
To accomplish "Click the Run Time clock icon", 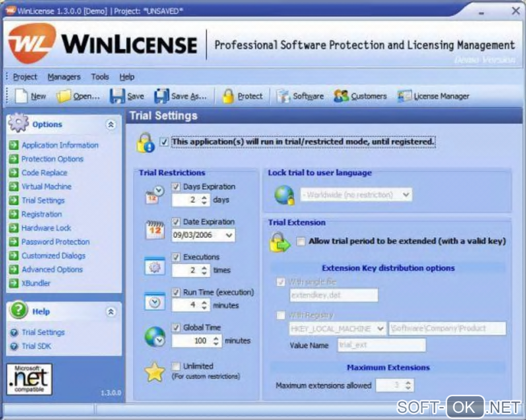I will coord(155,301).
